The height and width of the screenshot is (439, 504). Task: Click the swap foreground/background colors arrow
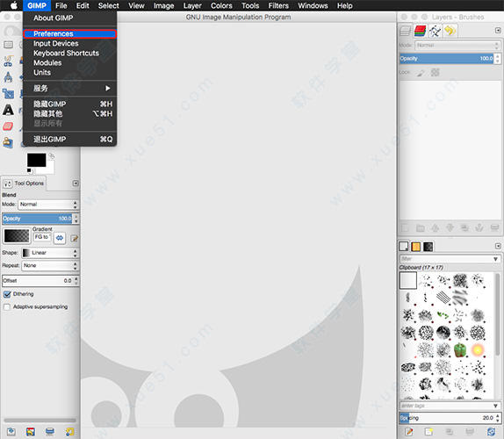pos(52,156)
